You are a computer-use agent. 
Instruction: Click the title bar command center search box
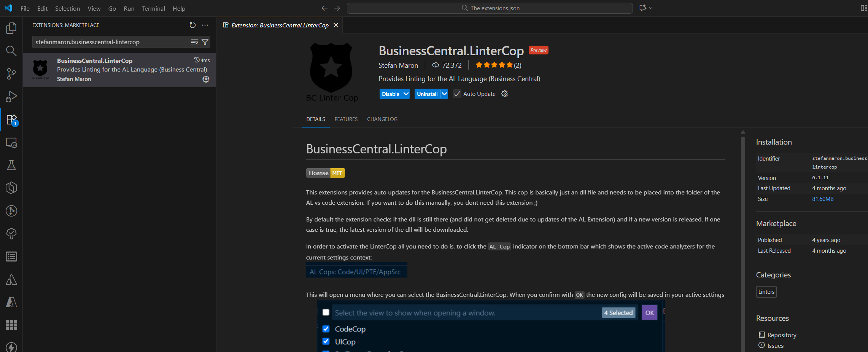[490, 8]
